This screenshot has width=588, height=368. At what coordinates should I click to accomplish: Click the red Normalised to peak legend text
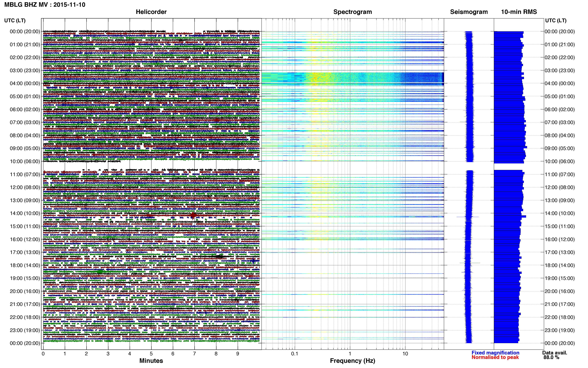[x=495, y=357]
